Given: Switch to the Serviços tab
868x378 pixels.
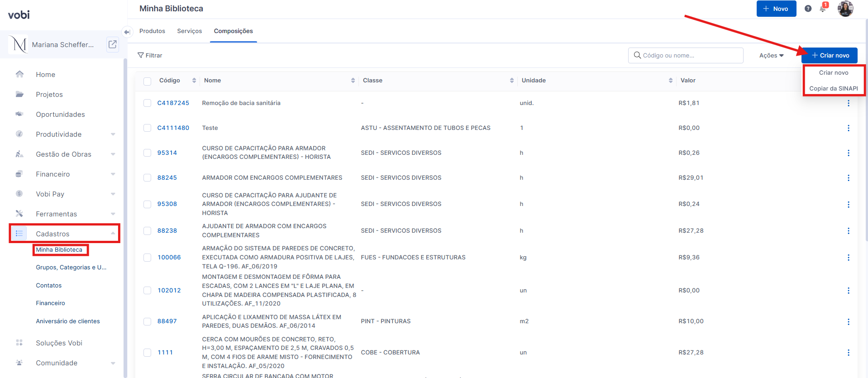Looking at the screenshot, I should coord(190,31).
